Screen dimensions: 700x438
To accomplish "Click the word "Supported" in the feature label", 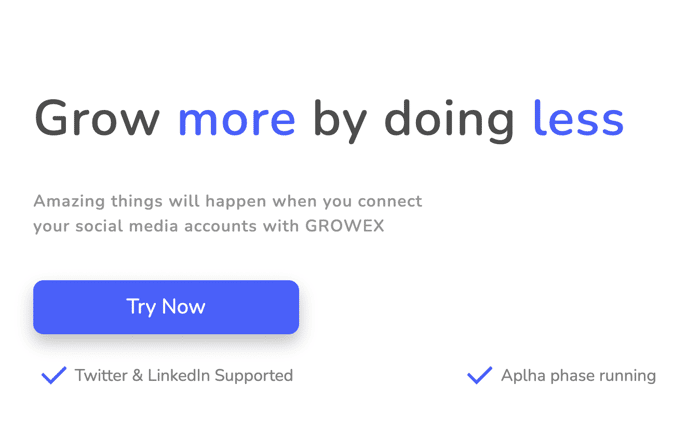I will tap(254, 376).
